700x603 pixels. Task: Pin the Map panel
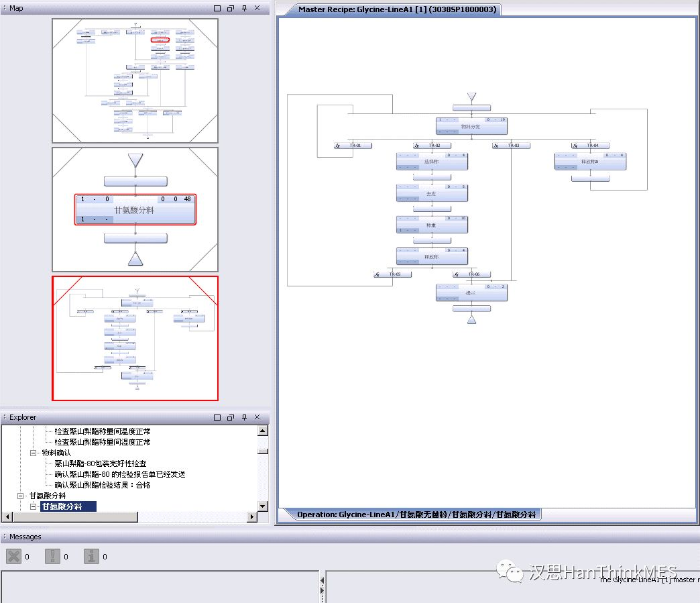pos(243,8)
